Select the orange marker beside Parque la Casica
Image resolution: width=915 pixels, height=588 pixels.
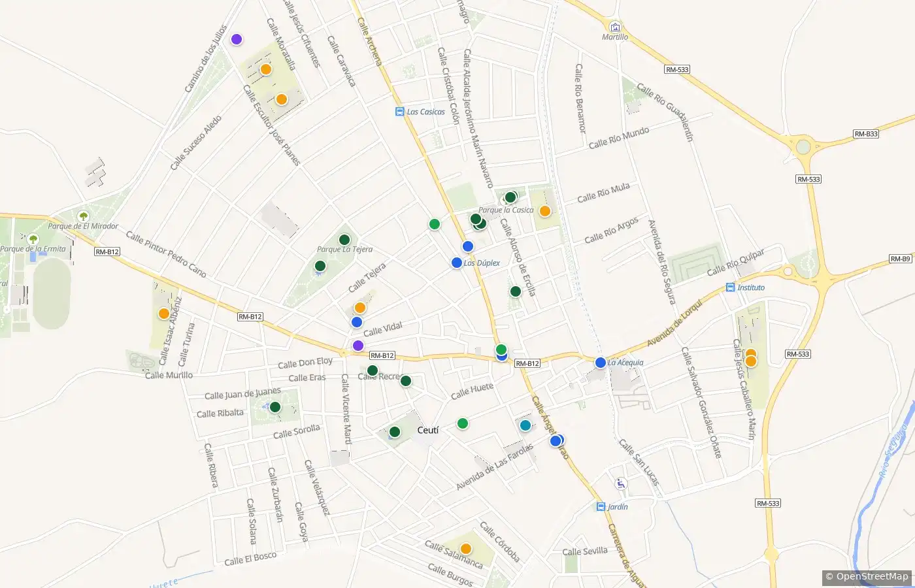(544, 211)
